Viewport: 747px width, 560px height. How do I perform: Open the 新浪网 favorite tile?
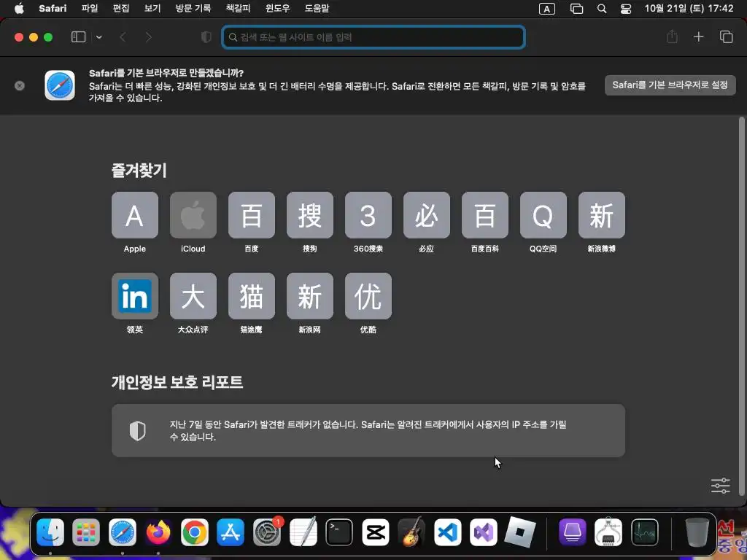point(309,296)
